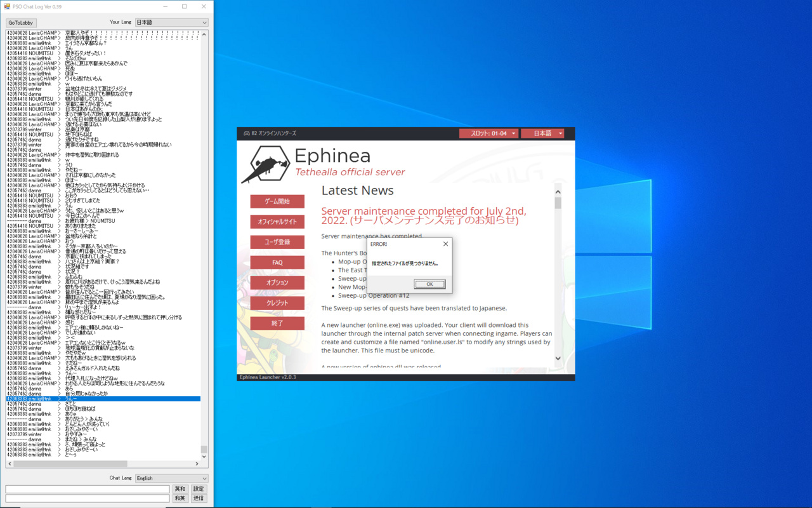Click the Latest News scrollbar thumb
Viewport: 812px width, 508px height.
point(558,203)
